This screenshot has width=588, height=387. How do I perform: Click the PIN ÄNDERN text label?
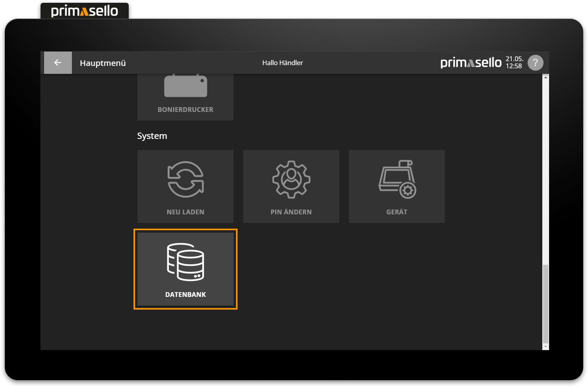click(291, 212)
